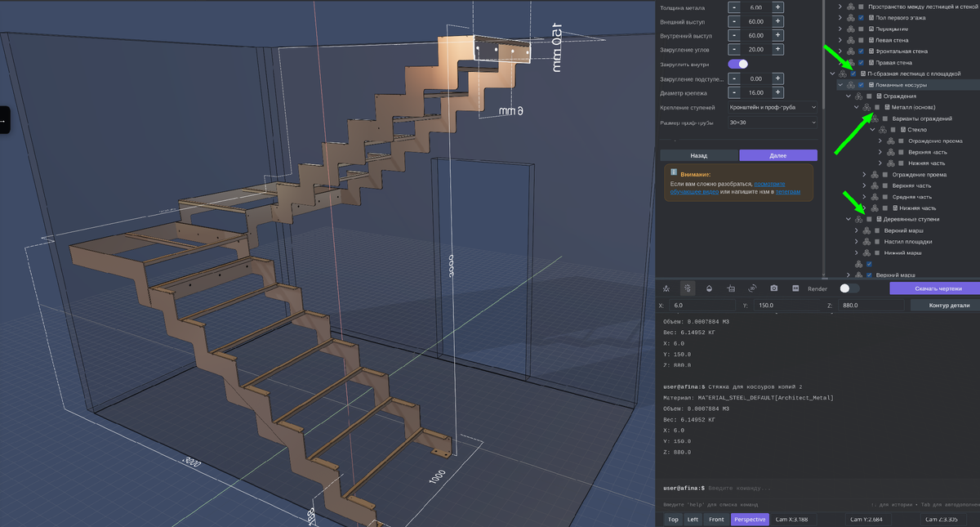The width and height of the screenshot is (980, 527).
Task: Switch to Left view
Action: 693,520
